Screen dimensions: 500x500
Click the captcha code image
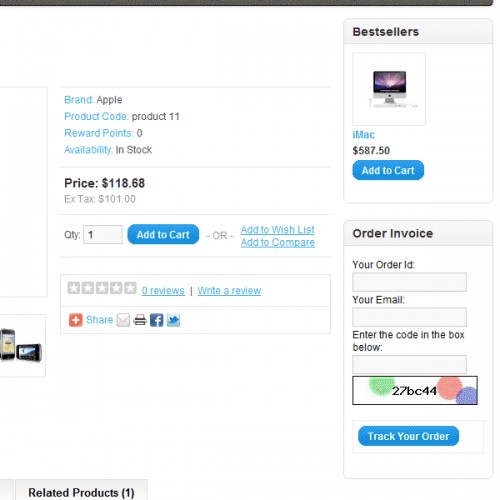[x=415, y=390]
